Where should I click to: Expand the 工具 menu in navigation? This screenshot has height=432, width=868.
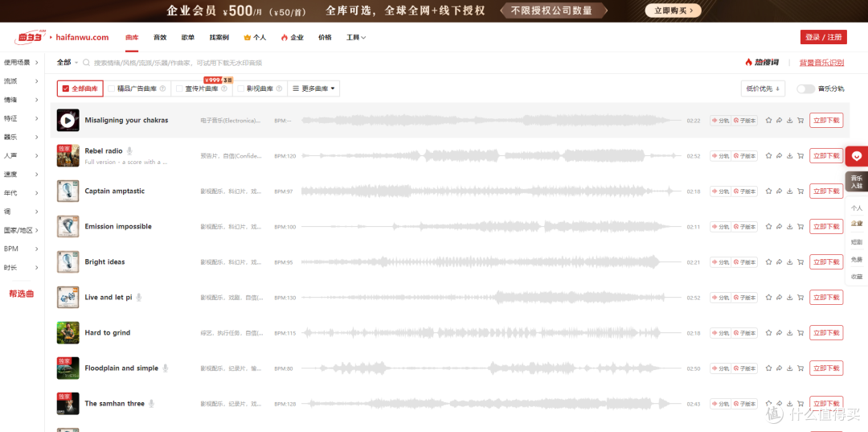click(x=356, y=38)
